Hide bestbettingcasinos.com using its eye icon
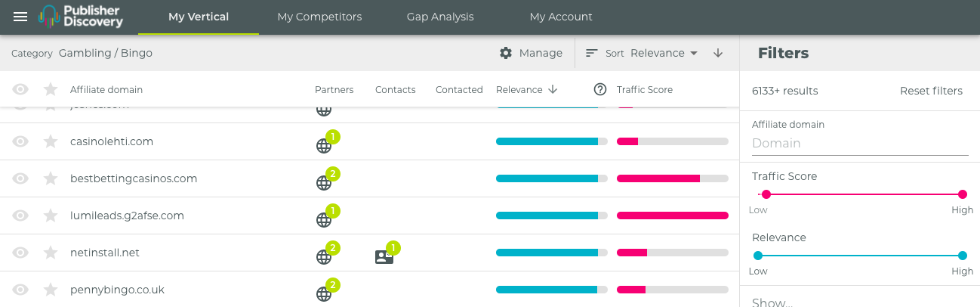 20,178
